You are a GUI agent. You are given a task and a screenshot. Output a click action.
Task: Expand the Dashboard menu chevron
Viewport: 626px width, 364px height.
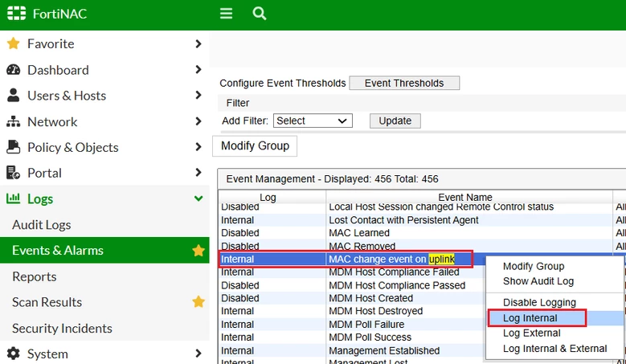coord(198,69)
